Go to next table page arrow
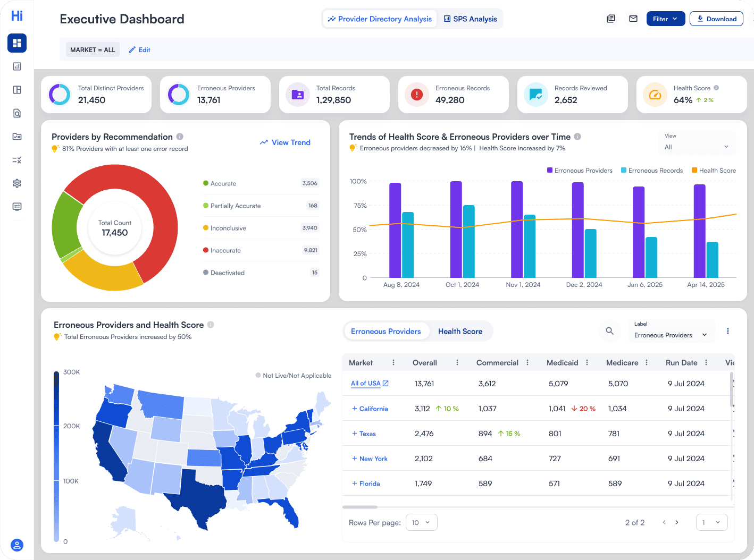This screenshot has height=560, width=754. (677, 522)
